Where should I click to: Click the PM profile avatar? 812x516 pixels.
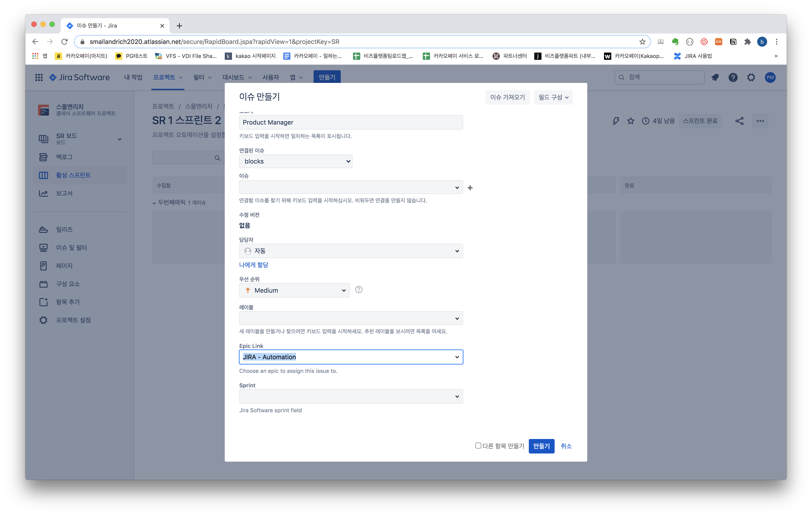click(x=770, y=77)
